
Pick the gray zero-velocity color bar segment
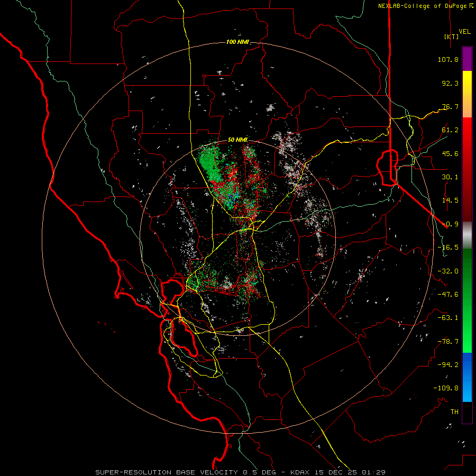[467, 235]
